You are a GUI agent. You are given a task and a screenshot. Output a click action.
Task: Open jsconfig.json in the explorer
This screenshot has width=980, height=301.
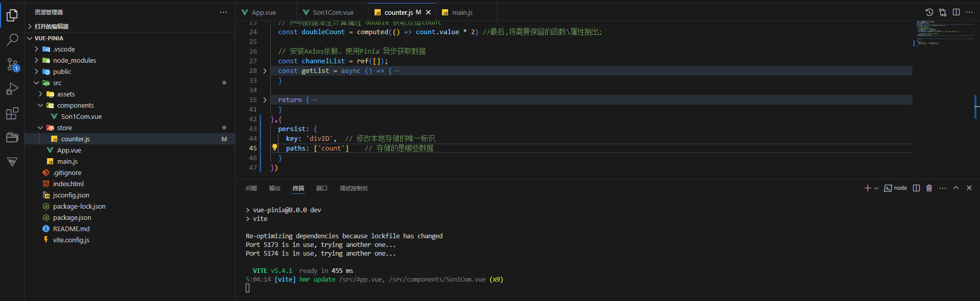coord(130,195)
